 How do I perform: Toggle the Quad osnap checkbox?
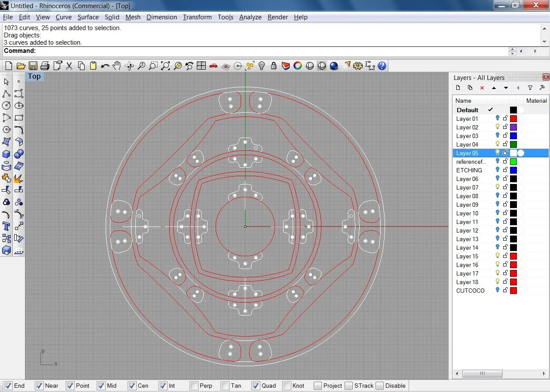coord(256,386)
